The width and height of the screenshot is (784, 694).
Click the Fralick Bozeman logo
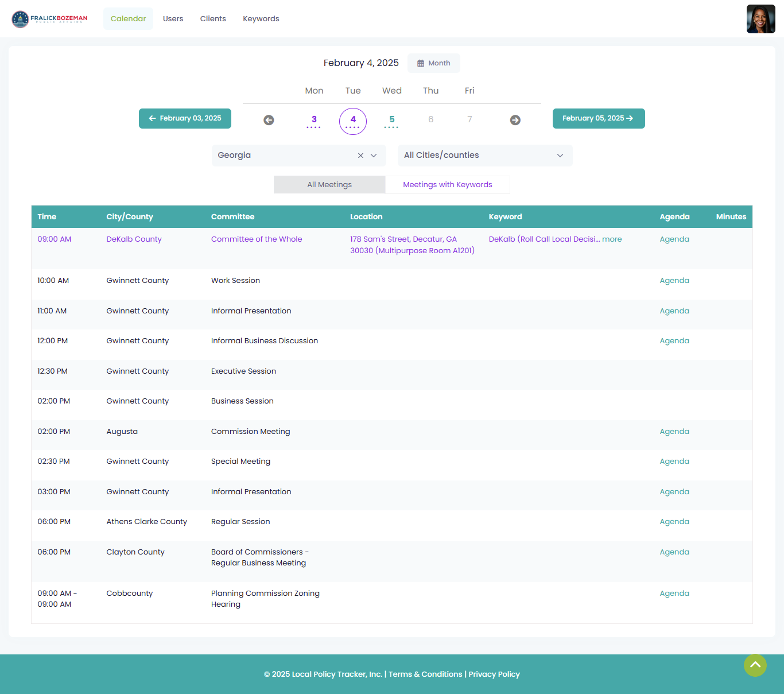tap(49, 18)
